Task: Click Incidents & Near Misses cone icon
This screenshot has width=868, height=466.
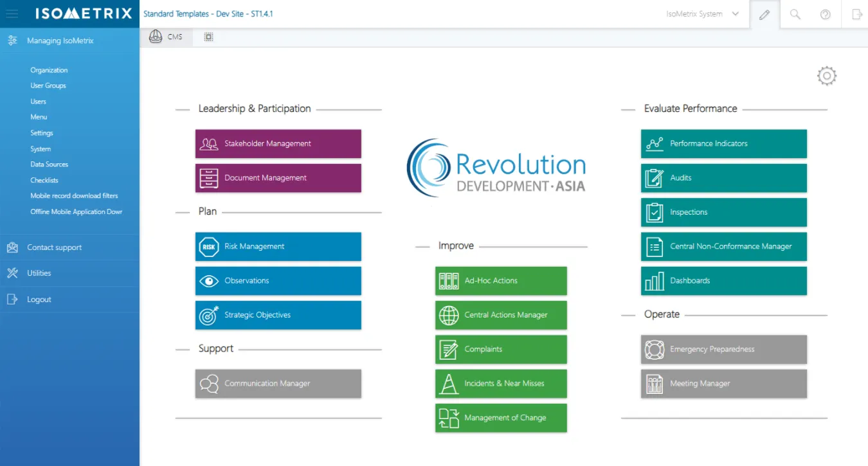Action: (x=449, y=384)
